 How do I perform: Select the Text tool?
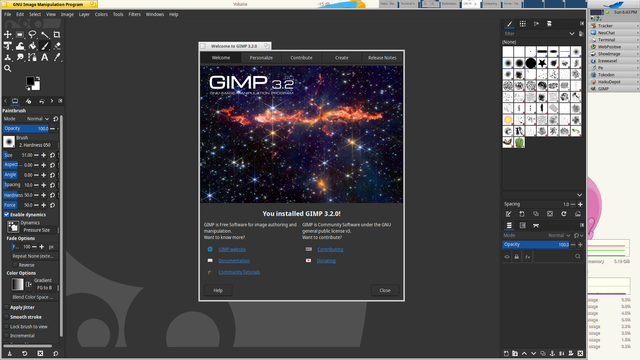(44, 58)
